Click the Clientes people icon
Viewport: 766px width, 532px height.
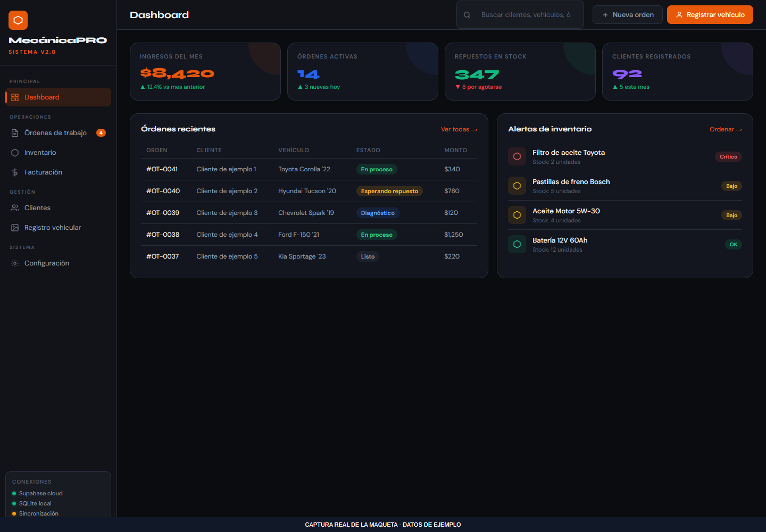tap(15, 208)
